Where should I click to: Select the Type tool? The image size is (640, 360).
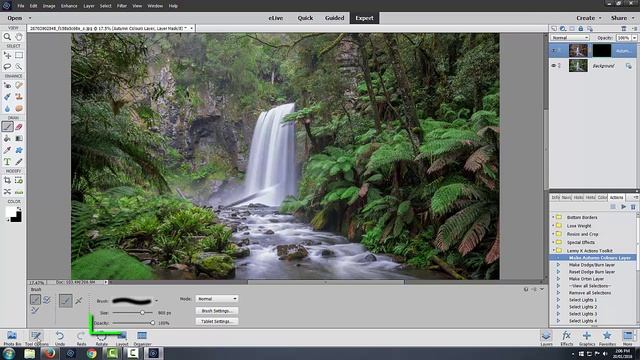pyautogui.click(x=7, y=162)
